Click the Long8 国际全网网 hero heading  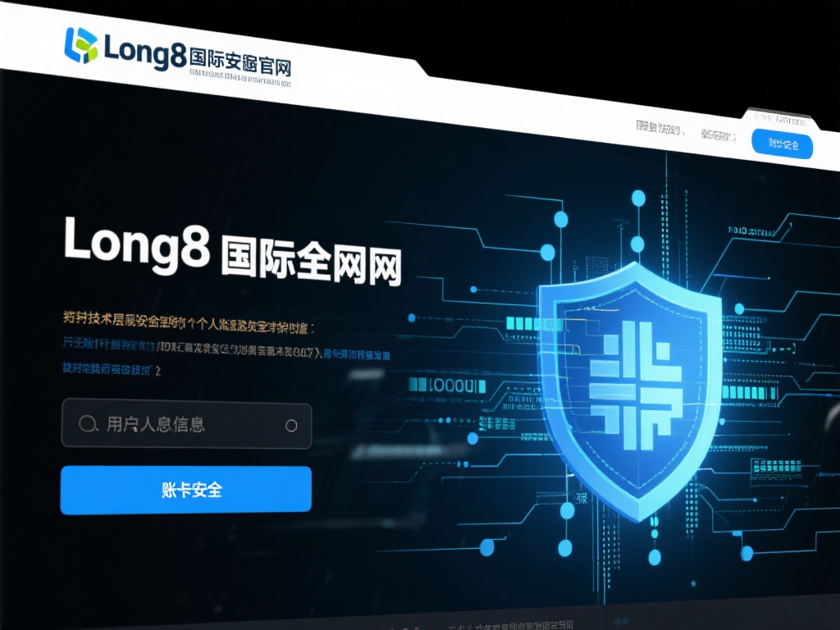(x=232, y=250)
